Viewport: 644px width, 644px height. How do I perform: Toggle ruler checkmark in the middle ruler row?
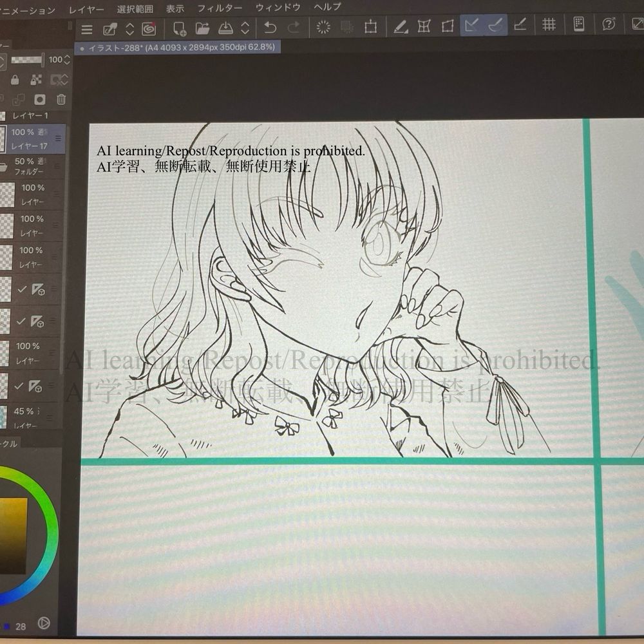point(21,321)
